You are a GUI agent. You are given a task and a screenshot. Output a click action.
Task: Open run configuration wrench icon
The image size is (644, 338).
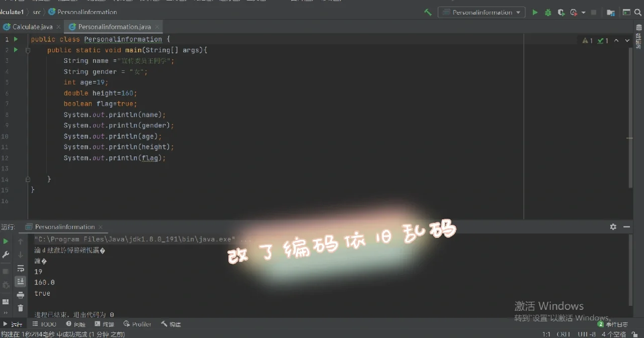[x=6, y=255]
